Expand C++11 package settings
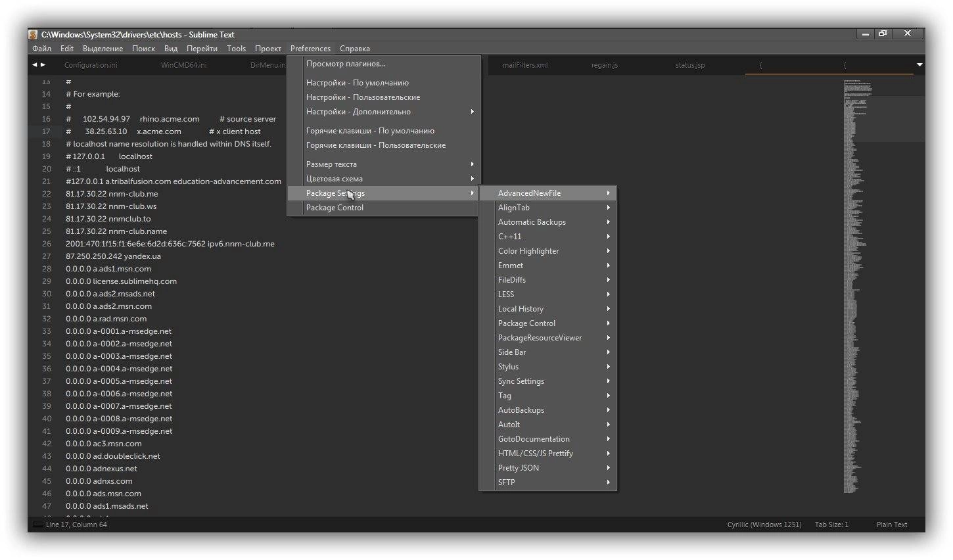Image resolution: width=953 pixels, height=560 pixels. point(547,237)
